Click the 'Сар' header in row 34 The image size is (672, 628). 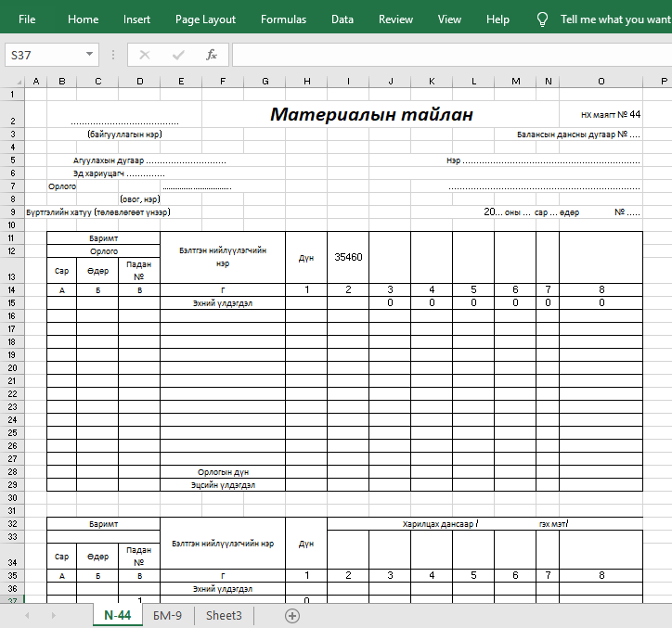[61, 557]
